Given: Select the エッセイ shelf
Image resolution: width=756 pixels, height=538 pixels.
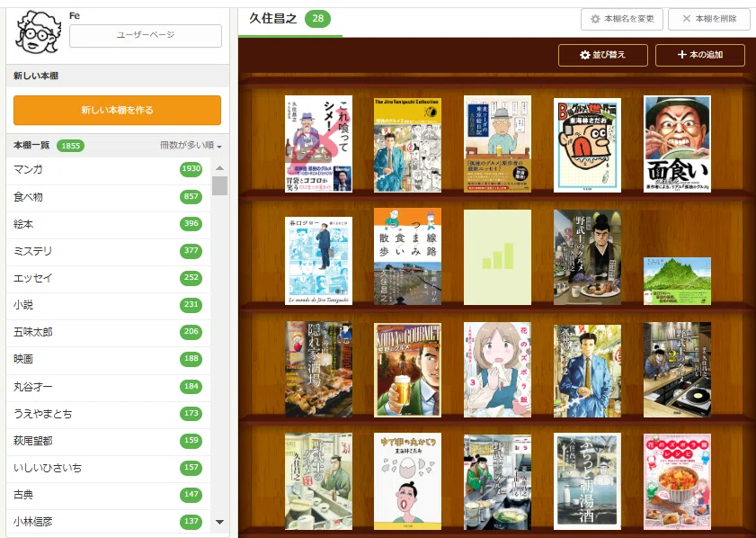Looking at the screenshot, I should (x=109, y=277).
